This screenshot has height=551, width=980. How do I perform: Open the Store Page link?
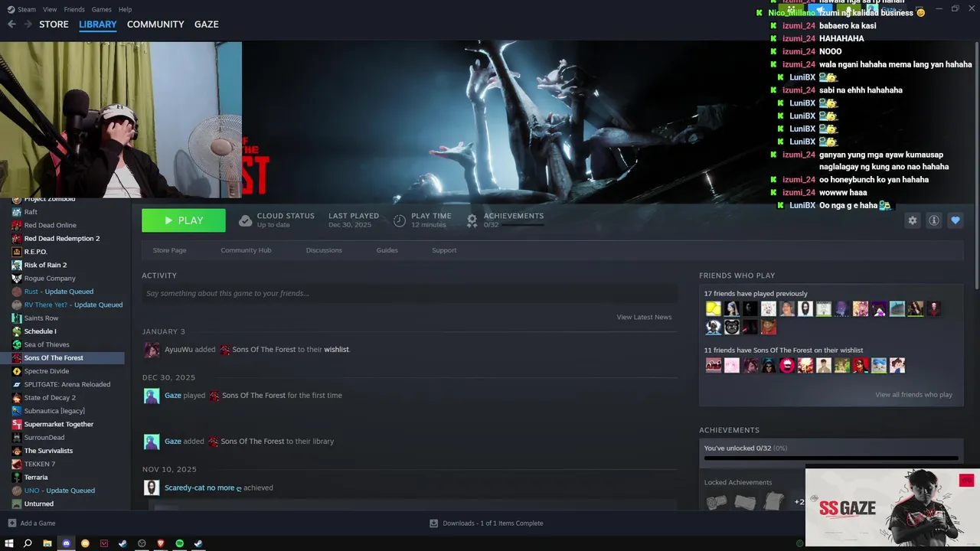[169, 250]
